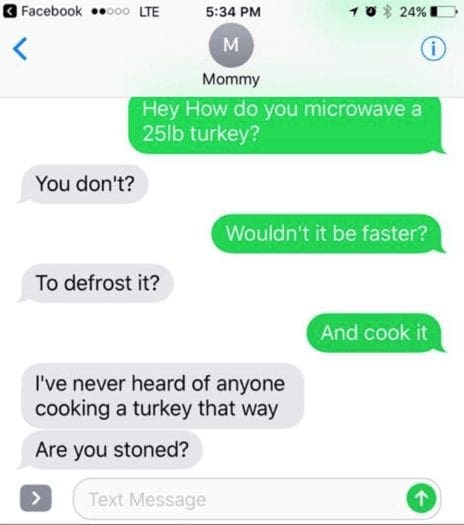Expand apps with gray chevron button

coord(36,498)
